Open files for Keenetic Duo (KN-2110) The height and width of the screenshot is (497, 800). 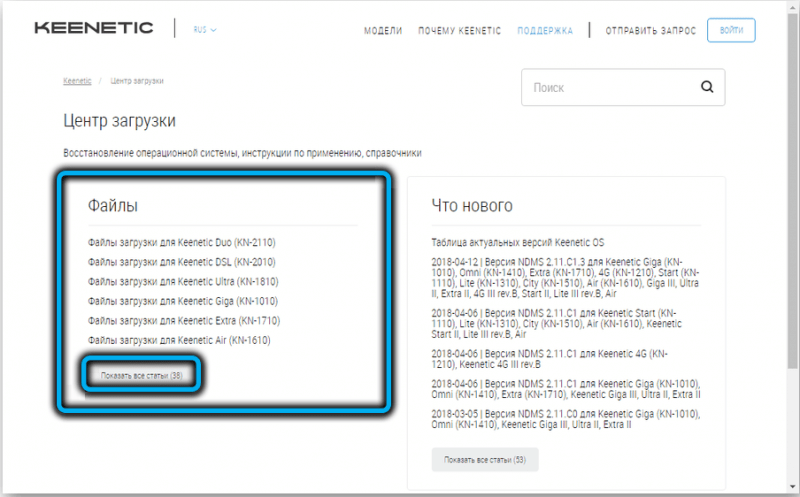182,242
